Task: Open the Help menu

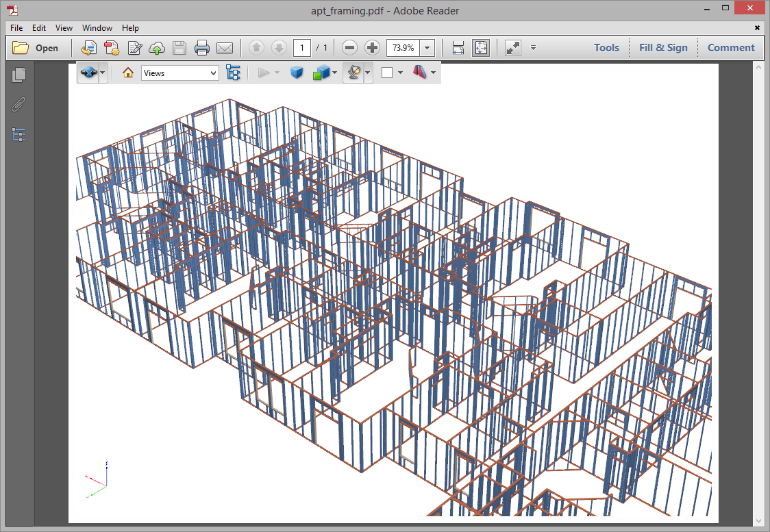Action: pos(130,28)
